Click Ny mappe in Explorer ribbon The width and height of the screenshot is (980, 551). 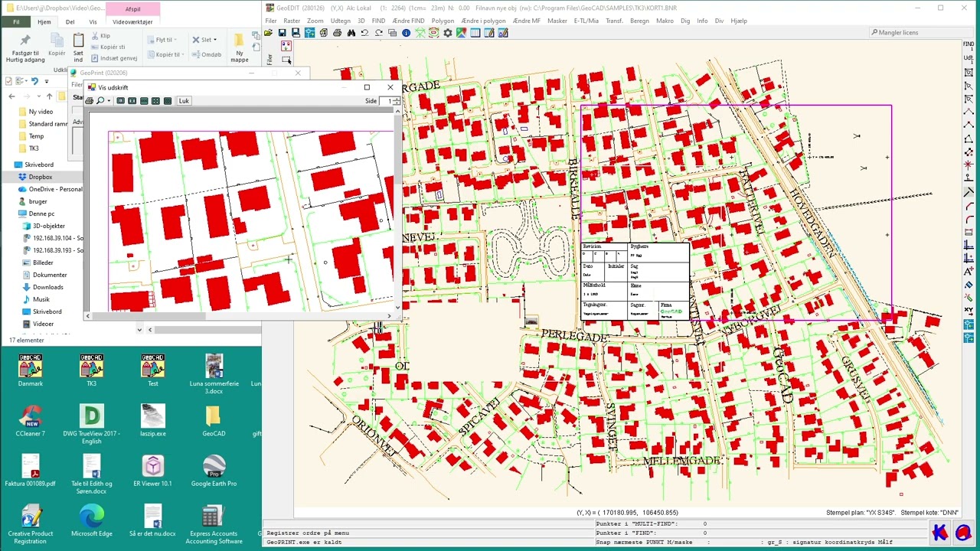click(239, 47)
